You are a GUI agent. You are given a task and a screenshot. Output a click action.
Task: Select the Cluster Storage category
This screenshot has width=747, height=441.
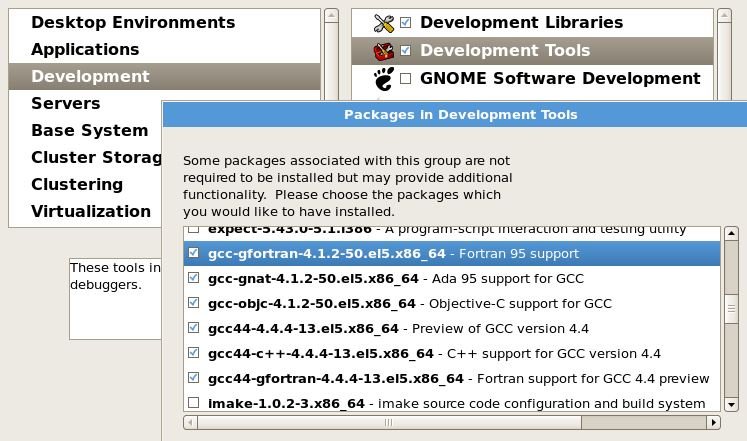pos(86,157)
